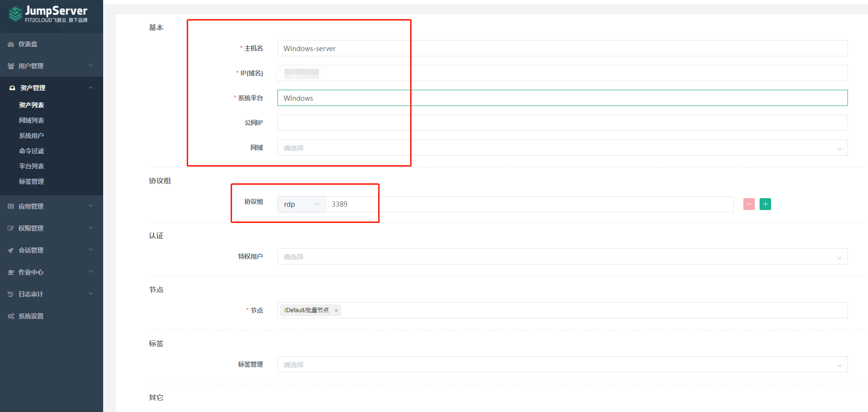Click chevron beside 权限管理
868x412 pixels.
tap(91, 228)
